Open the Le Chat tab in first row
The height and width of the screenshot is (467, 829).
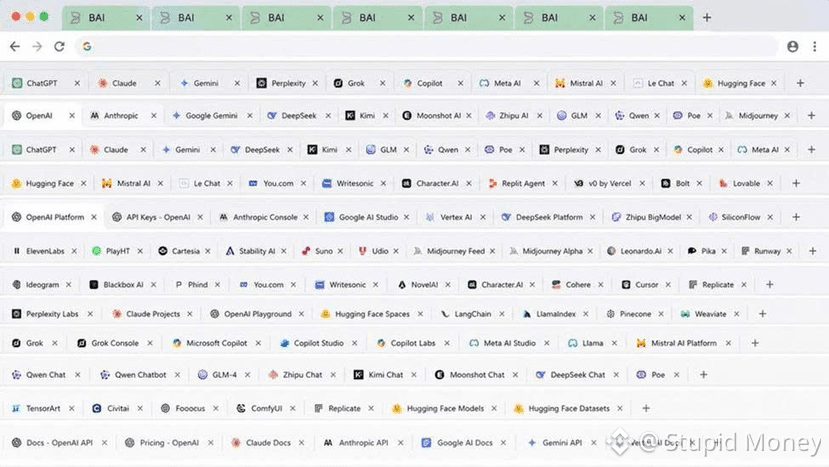(660, 83)
